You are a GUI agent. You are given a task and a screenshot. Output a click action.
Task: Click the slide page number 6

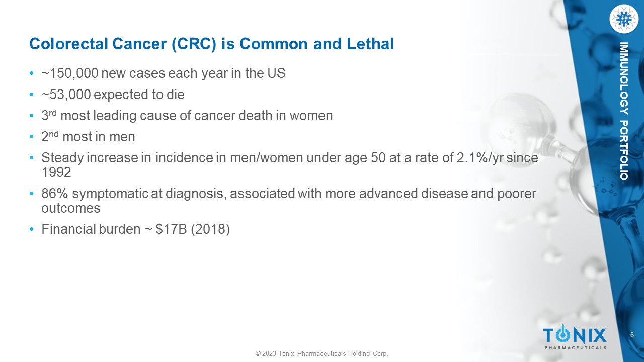632,335
